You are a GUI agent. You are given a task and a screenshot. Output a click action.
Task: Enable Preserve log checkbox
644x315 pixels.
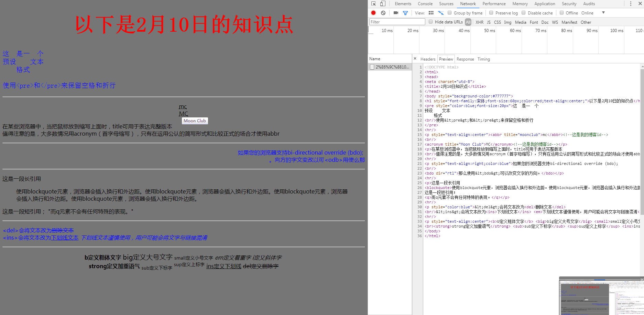pyautogui.click(x=491, y=13)
